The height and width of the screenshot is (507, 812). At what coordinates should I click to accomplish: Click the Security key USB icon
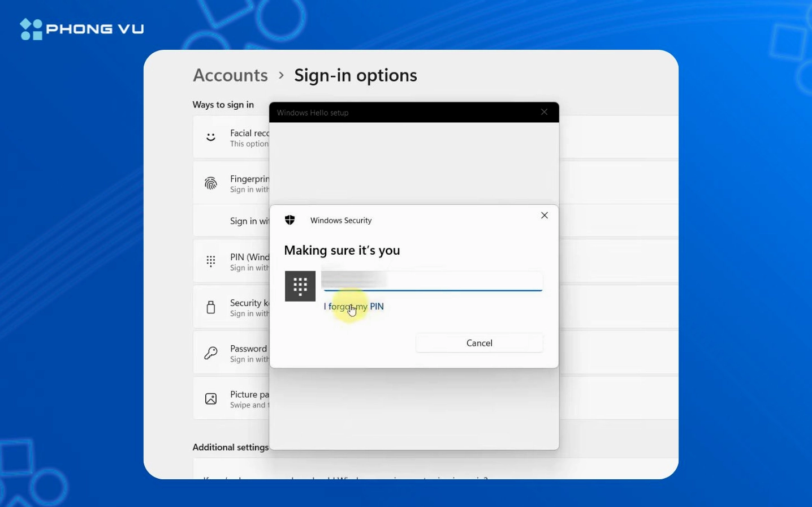[211, 307]
